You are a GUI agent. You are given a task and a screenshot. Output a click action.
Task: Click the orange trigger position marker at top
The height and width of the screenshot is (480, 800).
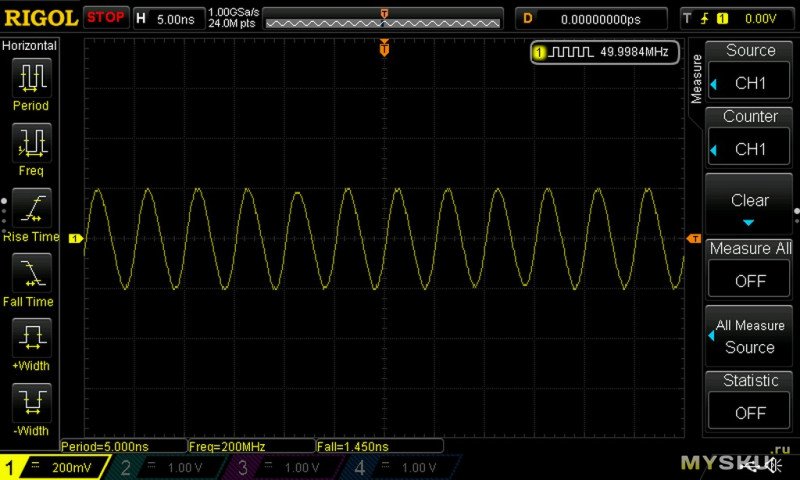coord(384,47)
